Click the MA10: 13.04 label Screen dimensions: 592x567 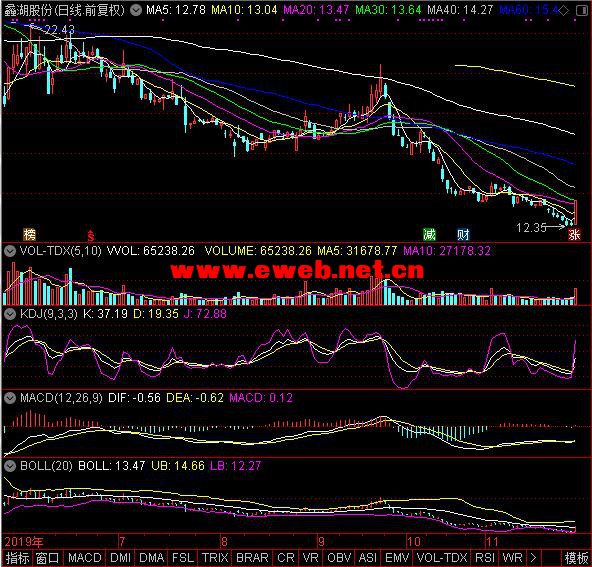[x=244, y=10]
